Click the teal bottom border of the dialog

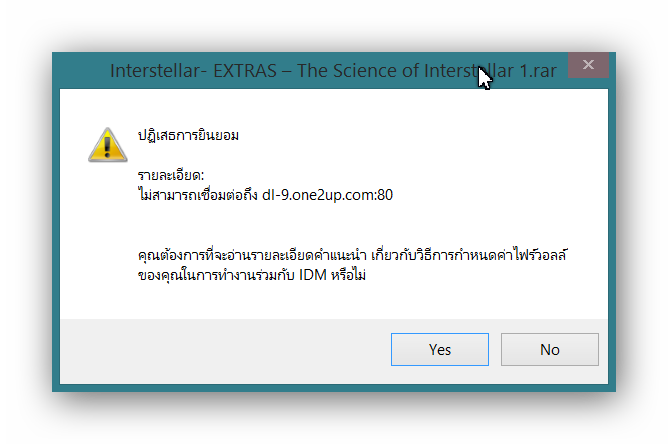(x=334, y=388)
